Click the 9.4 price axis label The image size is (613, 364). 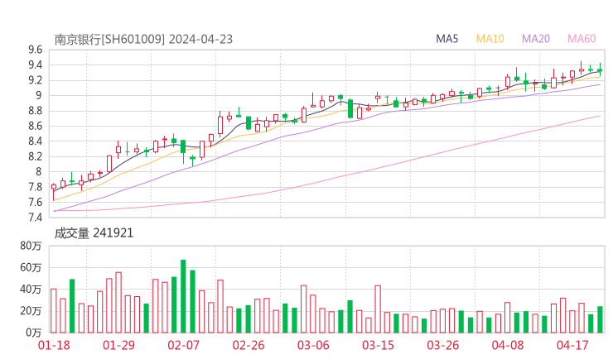point(35,65)
